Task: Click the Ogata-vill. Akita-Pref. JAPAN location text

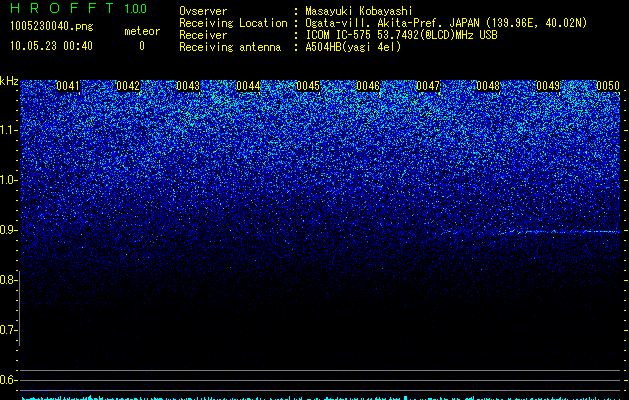Action: (x=446, y=23)
